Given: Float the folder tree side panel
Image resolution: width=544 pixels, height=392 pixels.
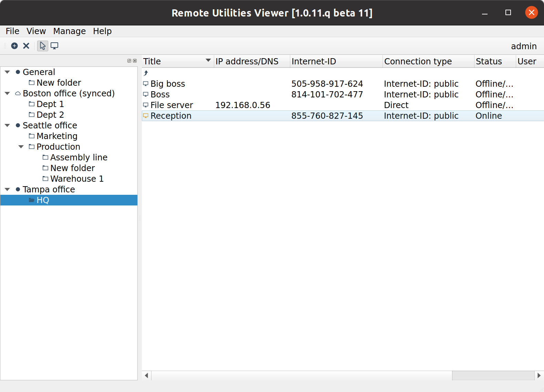Looking at the screenshot, I should pos(129,61).
